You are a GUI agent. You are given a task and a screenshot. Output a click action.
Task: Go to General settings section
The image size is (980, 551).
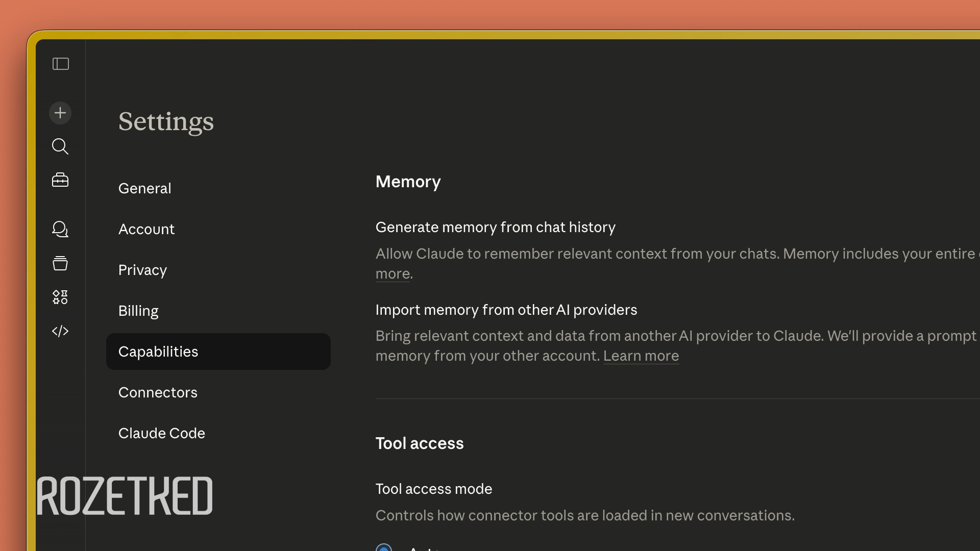[145, 188]
